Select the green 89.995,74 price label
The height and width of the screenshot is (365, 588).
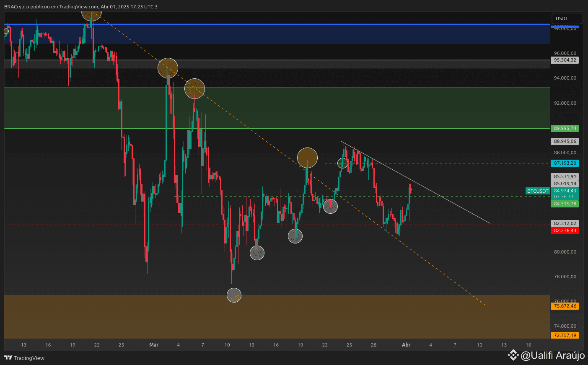[565, 128]
